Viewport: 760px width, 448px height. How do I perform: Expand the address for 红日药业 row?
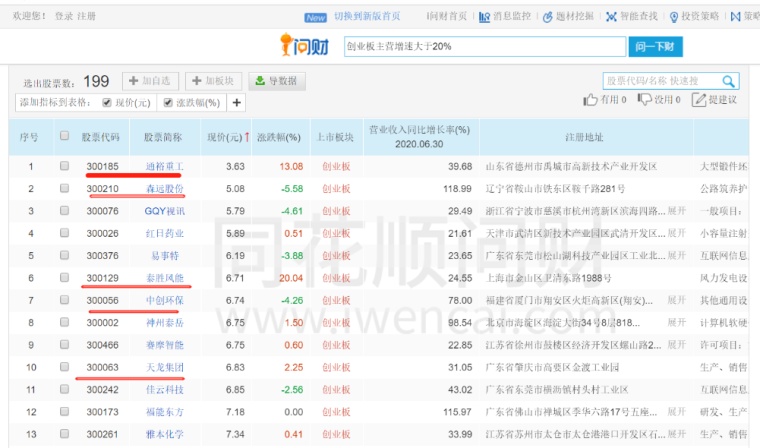[676, 233]
